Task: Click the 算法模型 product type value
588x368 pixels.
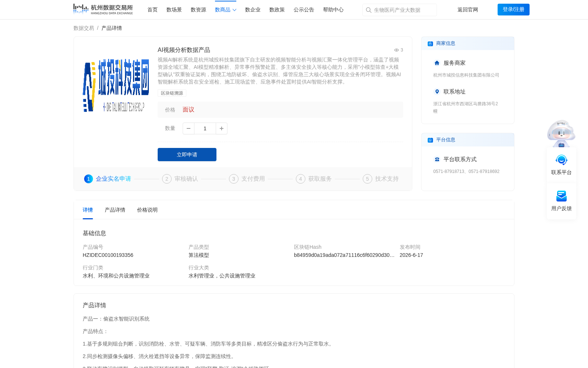Action: [x=199, y=255]
